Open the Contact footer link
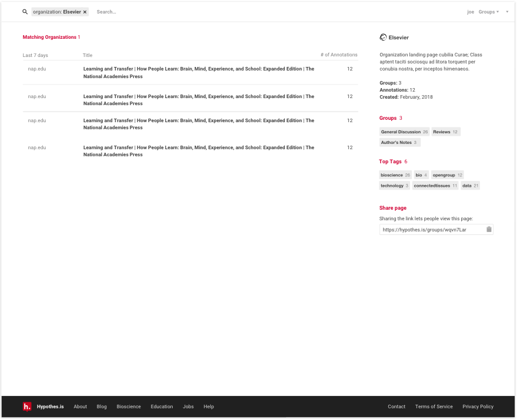 (x=397, y=406)
